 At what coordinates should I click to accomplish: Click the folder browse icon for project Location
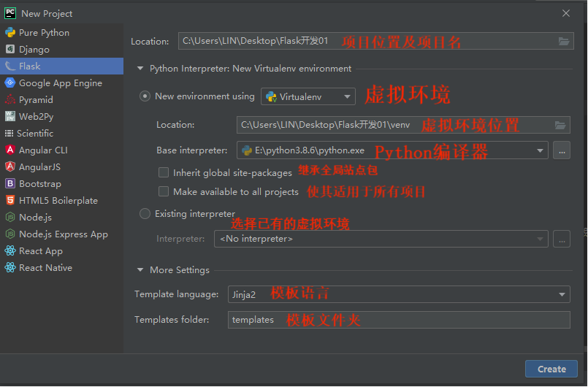click(564, 42)
